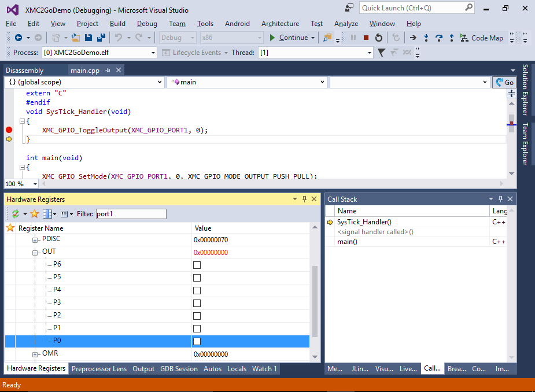This screenshot has height=392, width=535.
Task: Click the Break All pause icon
Action: coord(353,38)
